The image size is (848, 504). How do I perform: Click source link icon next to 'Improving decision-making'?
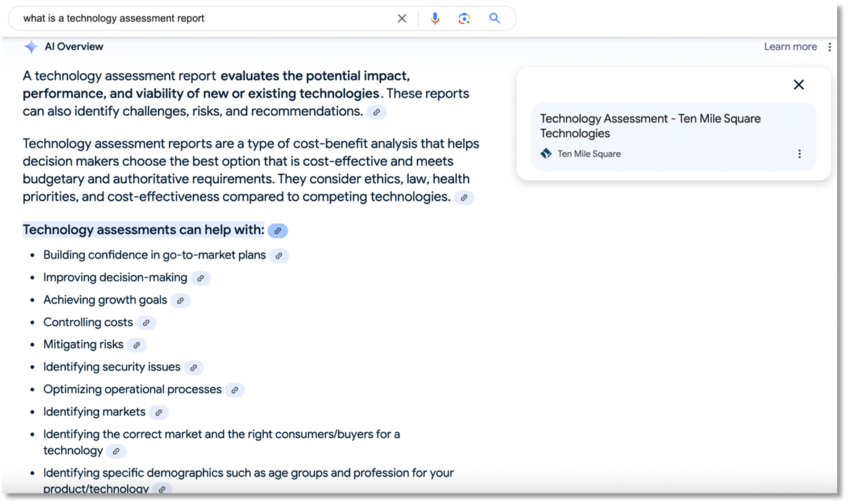point(201,278)
